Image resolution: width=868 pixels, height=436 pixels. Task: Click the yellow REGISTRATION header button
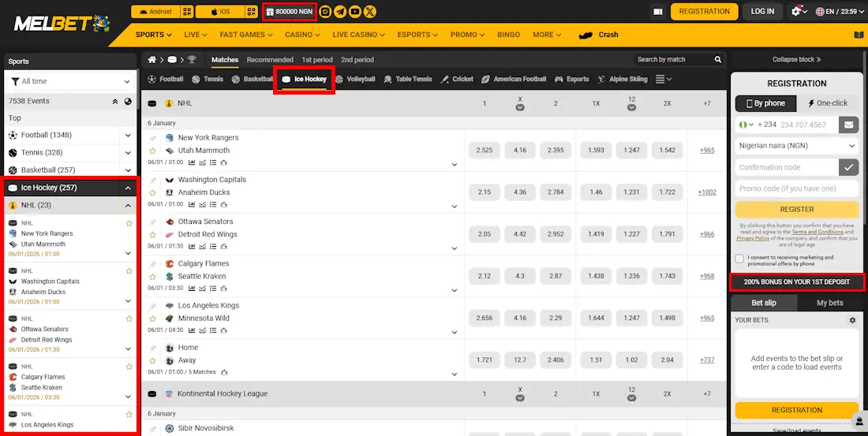click(704, 12)
